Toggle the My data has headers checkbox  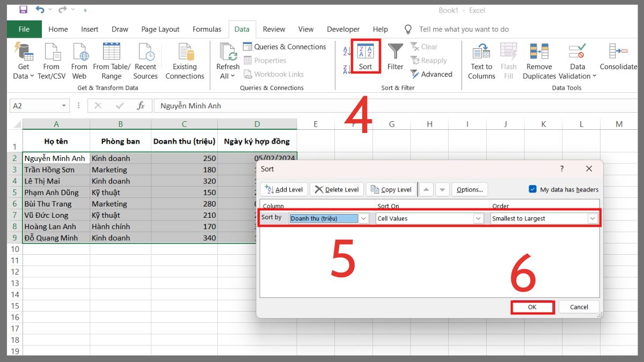tap(533, 189)
